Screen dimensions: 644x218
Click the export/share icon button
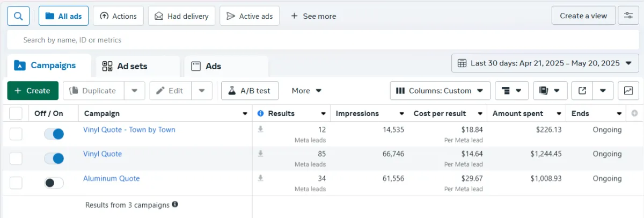[582, 91]
